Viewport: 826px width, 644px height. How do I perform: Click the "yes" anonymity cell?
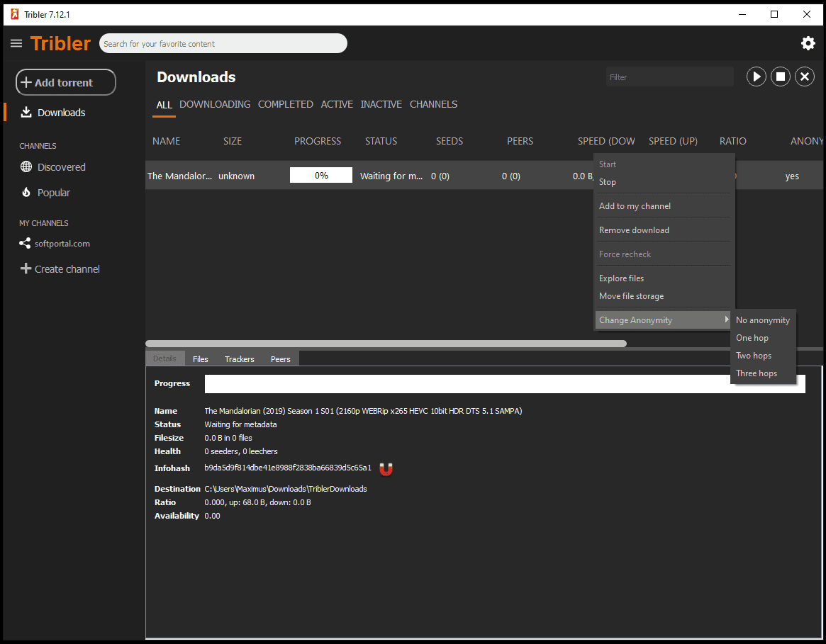(x=792, y=176)
